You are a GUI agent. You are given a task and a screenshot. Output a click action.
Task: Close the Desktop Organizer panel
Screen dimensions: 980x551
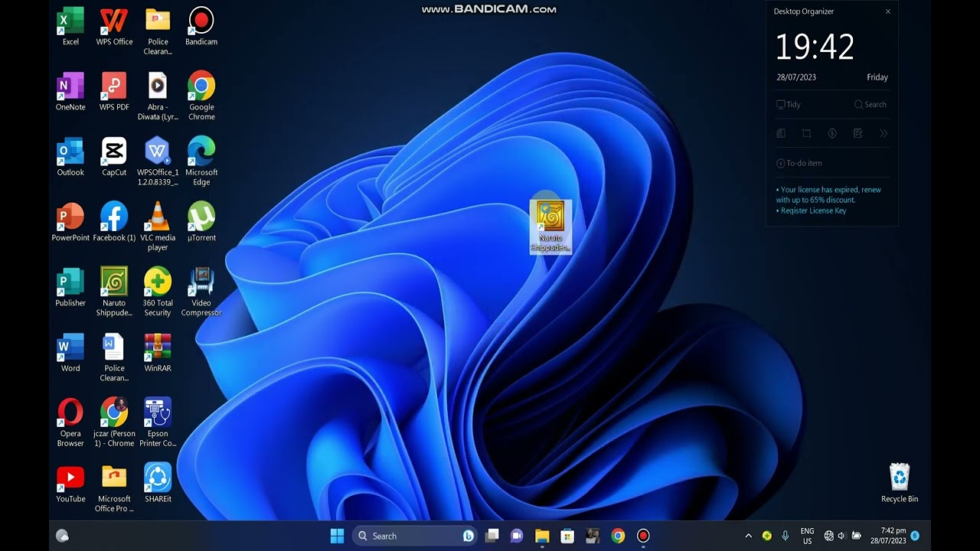tap(888, 11)
